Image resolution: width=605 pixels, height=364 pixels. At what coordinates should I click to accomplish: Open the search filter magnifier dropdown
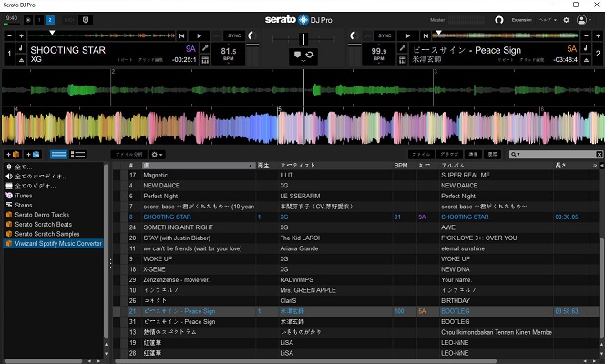(x=515, y=154)
